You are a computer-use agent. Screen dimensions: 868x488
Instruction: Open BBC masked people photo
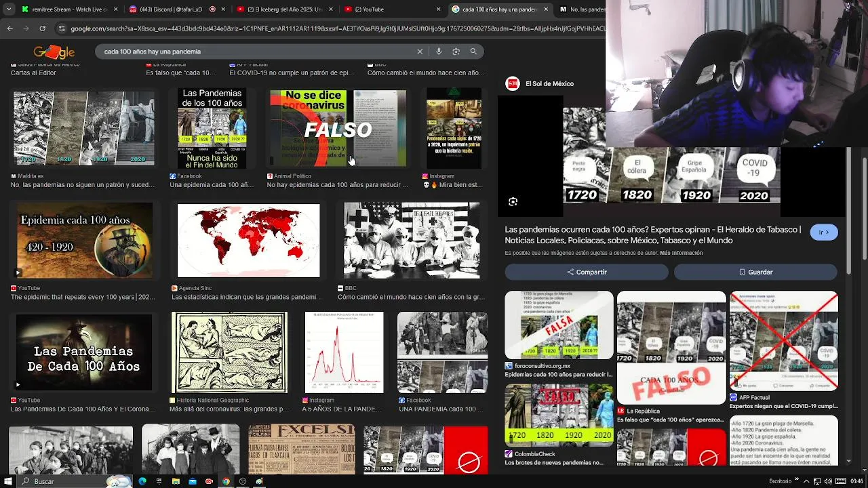pos(412,241)
